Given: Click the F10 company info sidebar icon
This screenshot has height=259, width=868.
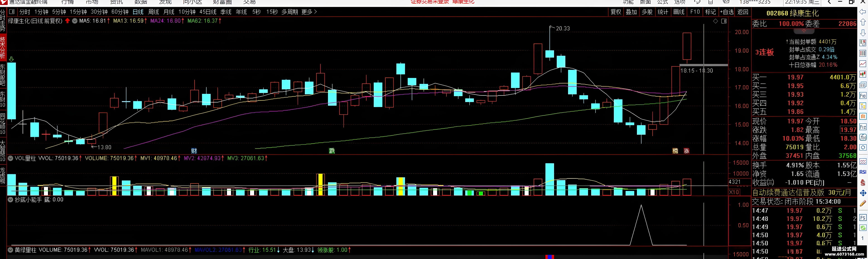Looking at the screenshot, I should pos(863,95).
